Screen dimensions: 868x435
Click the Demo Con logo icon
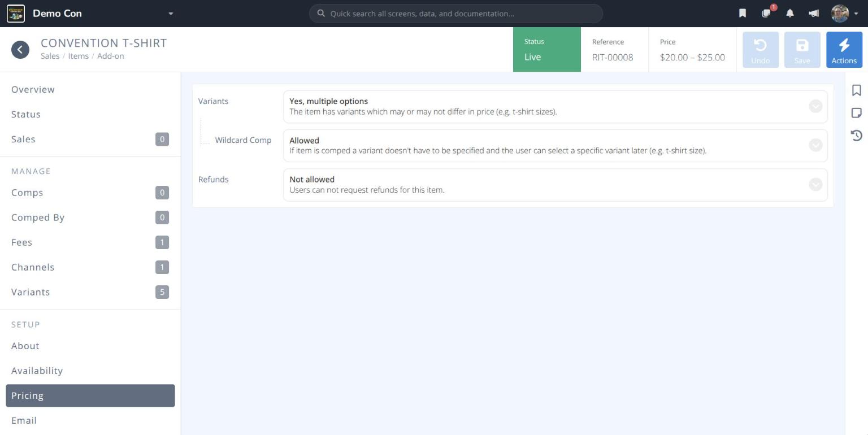tap(16, 14)
